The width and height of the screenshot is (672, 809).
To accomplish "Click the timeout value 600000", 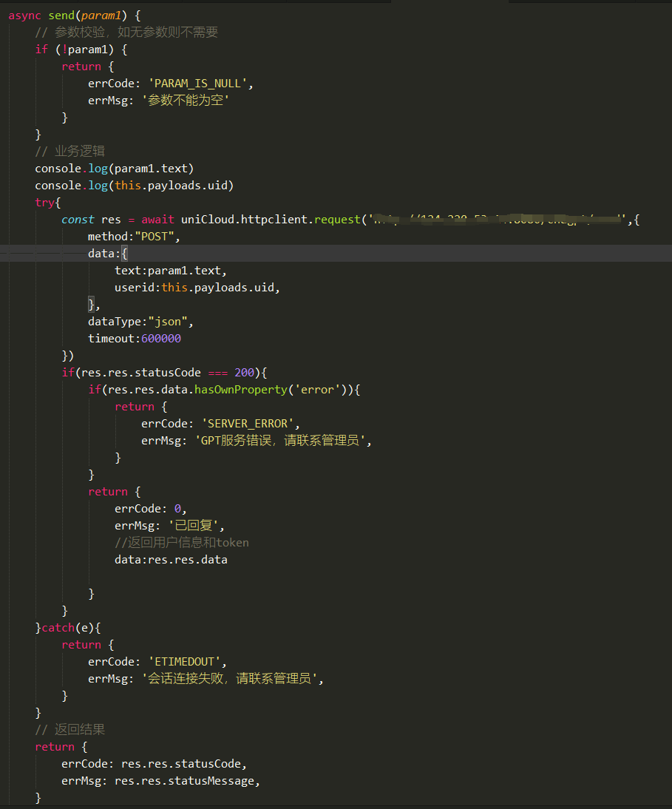I will 160,339.
